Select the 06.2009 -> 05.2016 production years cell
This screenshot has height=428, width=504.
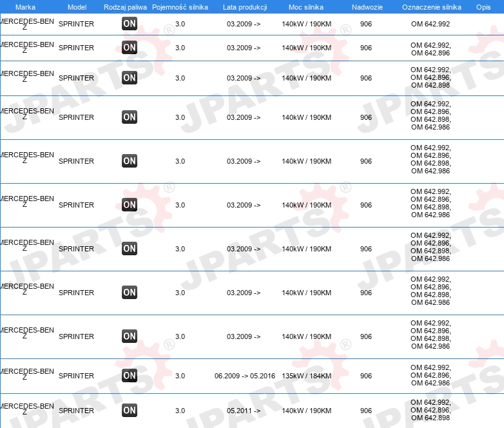click(245, 376)
